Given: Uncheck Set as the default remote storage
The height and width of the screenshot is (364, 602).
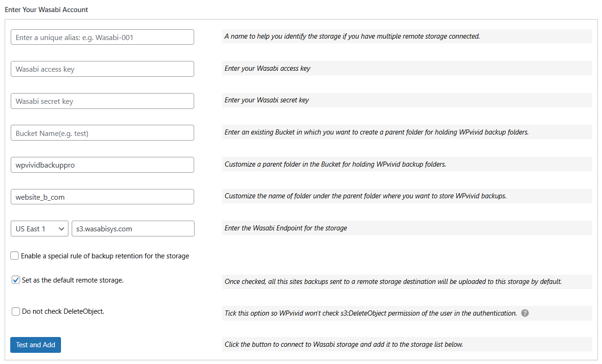Looking at the screenshot, I should 16,280.
